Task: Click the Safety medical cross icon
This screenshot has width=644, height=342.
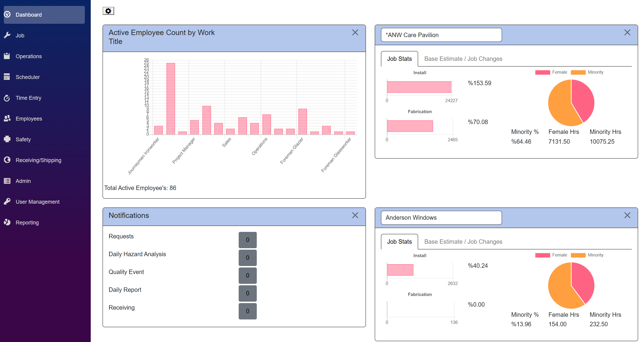Action: (x=7, y=139)
